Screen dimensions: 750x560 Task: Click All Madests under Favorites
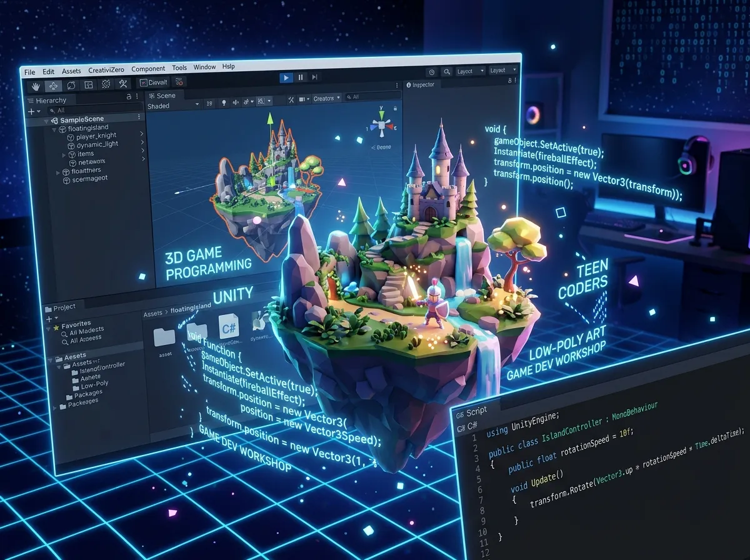82,331
